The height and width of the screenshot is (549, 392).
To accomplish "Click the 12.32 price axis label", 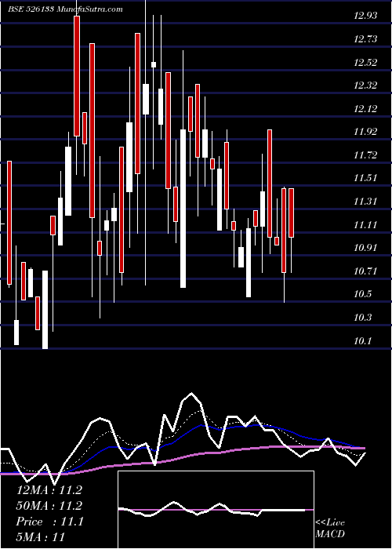I will [x=365, y=85].
